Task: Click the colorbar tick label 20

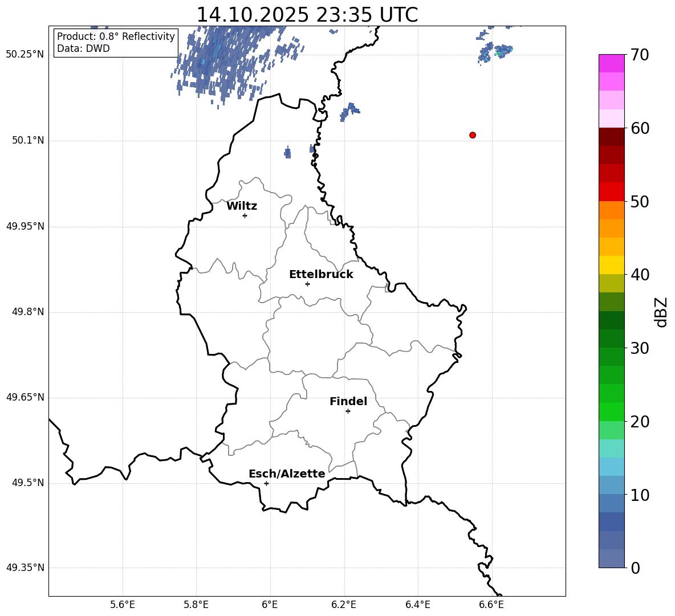Action: pos(640,422)
